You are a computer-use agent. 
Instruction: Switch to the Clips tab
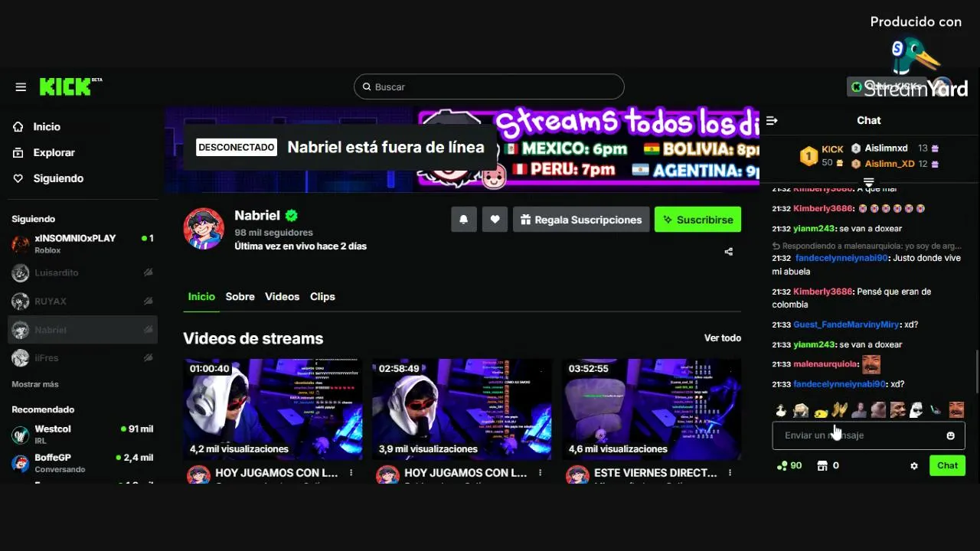[x=322, y=296]
